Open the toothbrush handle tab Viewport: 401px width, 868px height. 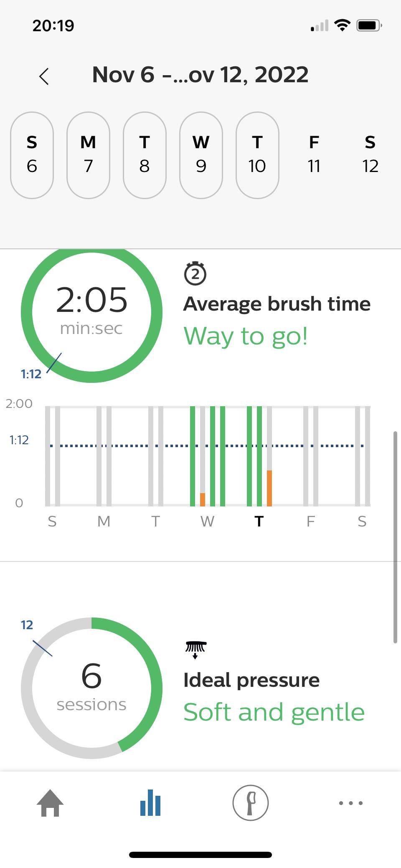click(x=250, y=802)
